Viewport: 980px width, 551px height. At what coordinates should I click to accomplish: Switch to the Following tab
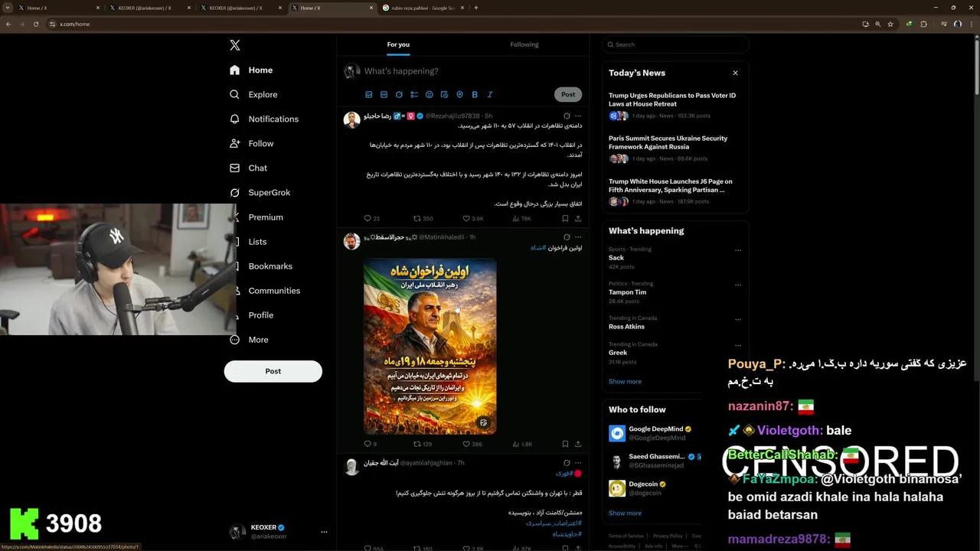click(524, 44)
